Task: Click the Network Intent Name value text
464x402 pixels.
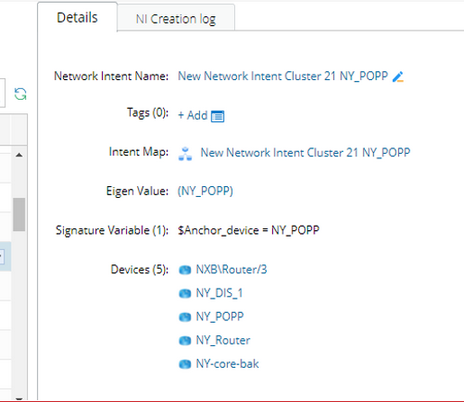Action: coord(283,76)
